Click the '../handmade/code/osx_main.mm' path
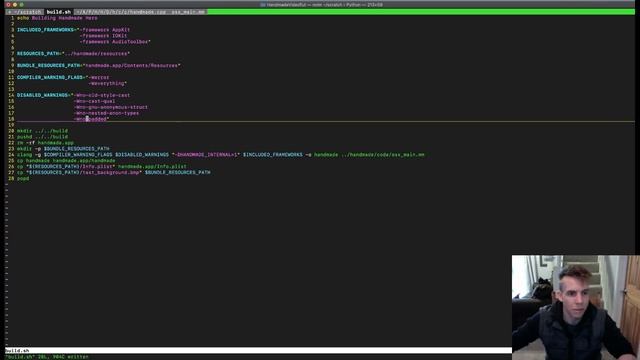640x360 pixels. [383, 155]
